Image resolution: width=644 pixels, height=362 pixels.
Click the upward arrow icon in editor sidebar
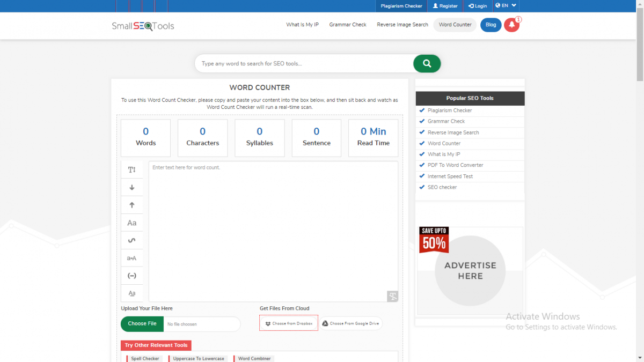click(132, 204)
